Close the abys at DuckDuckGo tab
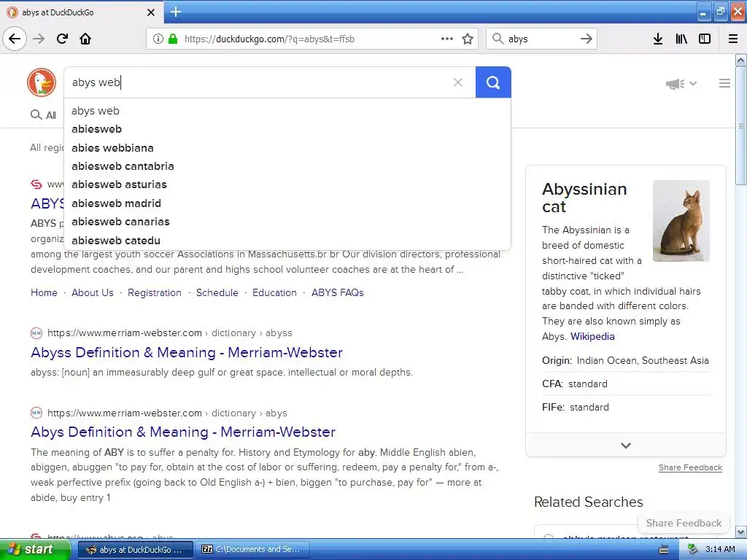747x560 pixels. pyautogui.click(x=151, y=12)
